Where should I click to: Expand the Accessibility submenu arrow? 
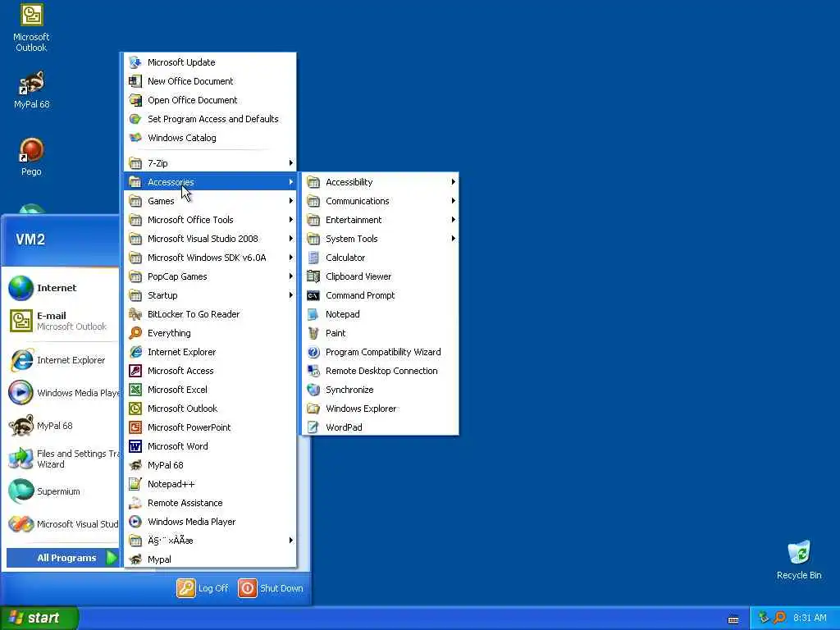pos(453,182)
